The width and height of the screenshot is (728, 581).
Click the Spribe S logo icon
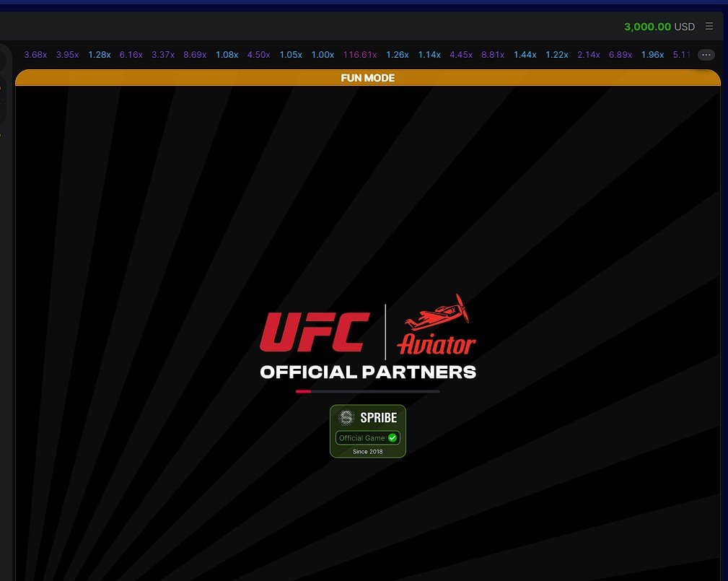click(x=346, y=417)
